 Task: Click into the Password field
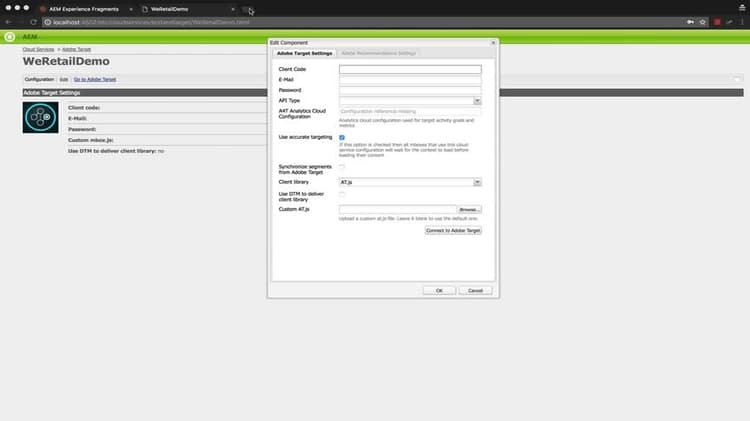coord(410,90)
